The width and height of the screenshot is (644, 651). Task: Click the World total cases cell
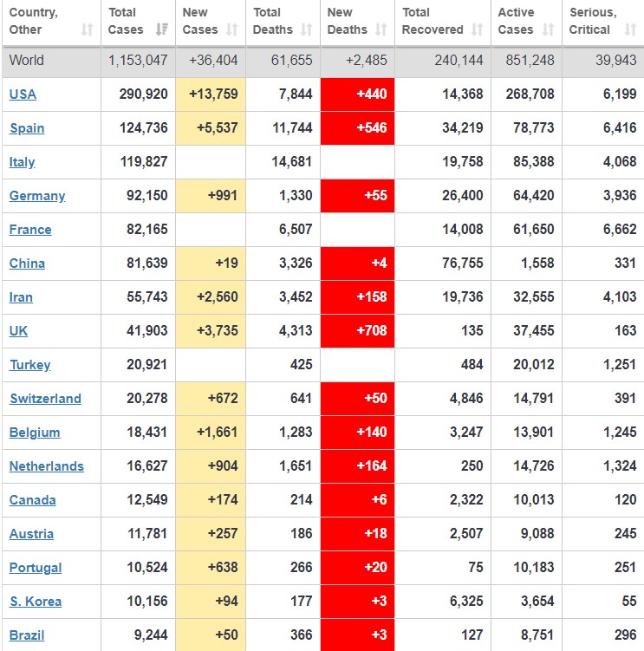pyautogui.click(x=138, y=61)
